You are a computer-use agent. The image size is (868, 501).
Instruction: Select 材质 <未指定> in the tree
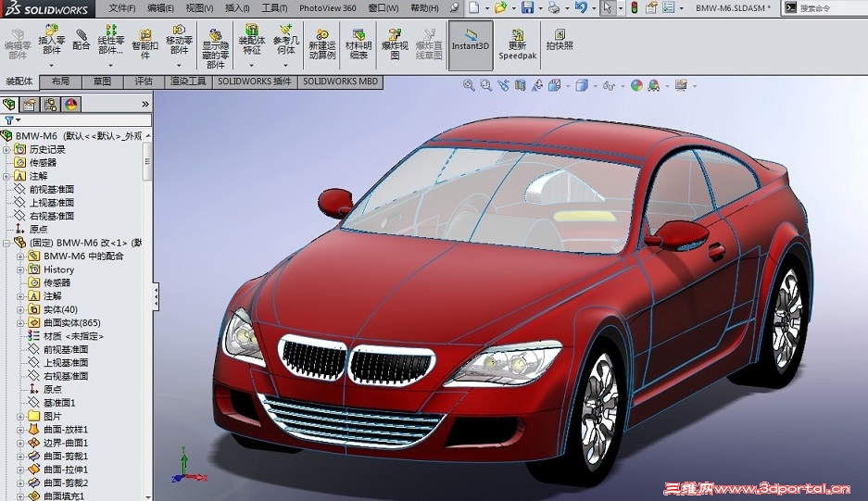pyautogui.click(x=73, y=336)
